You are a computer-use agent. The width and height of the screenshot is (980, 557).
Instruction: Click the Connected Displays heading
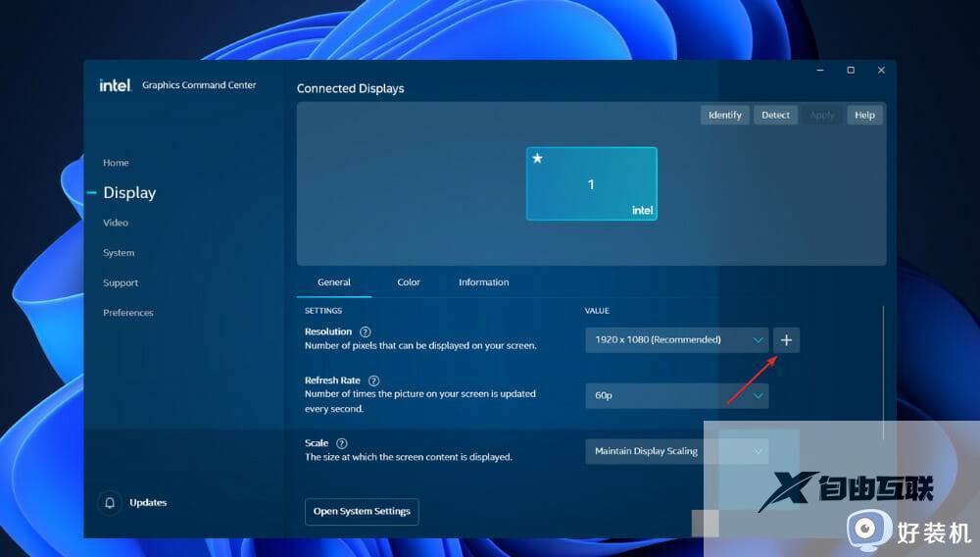click(351, 89)
